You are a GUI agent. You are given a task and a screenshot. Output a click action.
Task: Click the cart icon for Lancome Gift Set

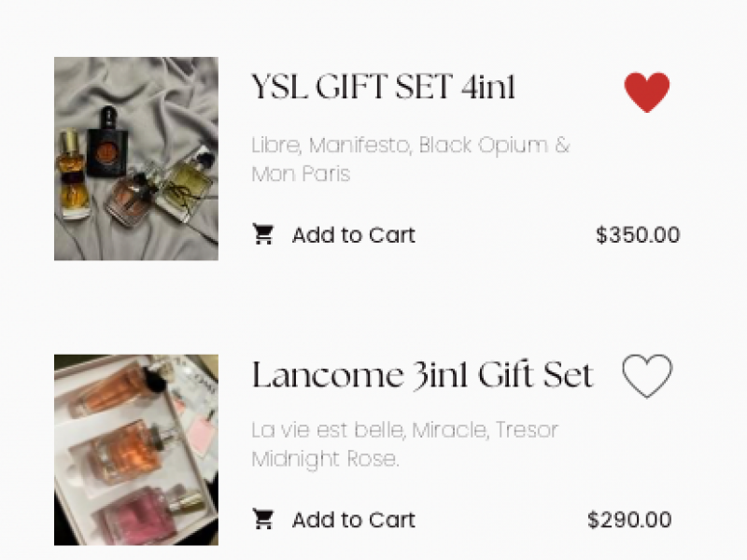tap(264, 520)
